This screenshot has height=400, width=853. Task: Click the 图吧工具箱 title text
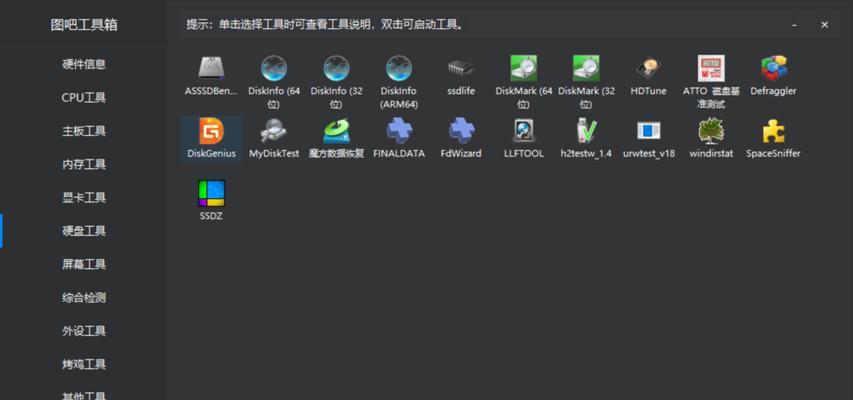pyautogui.click(x=84, y=25)
